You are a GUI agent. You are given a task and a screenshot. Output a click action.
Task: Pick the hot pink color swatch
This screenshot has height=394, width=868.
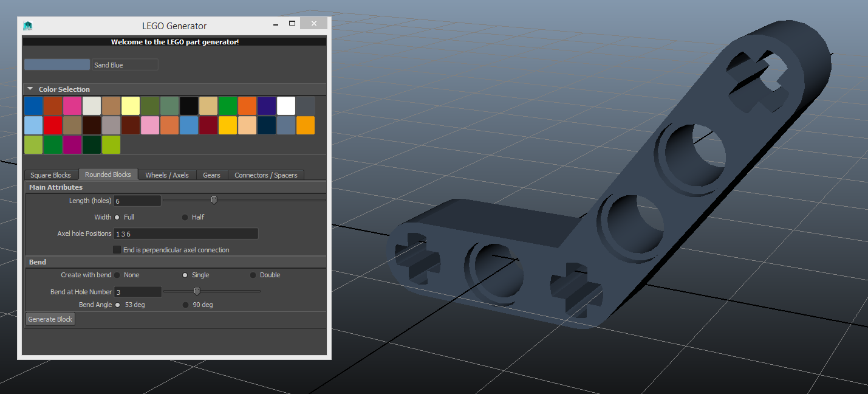point(72,106)
